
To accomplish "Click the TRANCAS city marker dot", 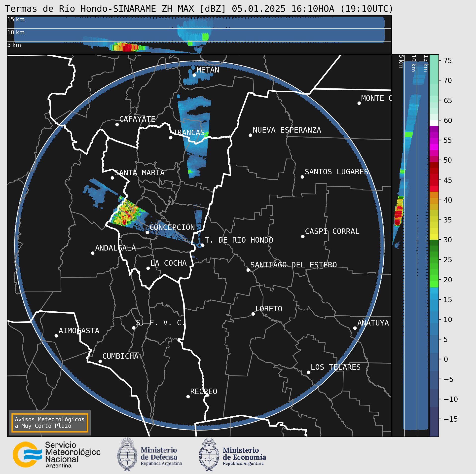I will [171, 138].
